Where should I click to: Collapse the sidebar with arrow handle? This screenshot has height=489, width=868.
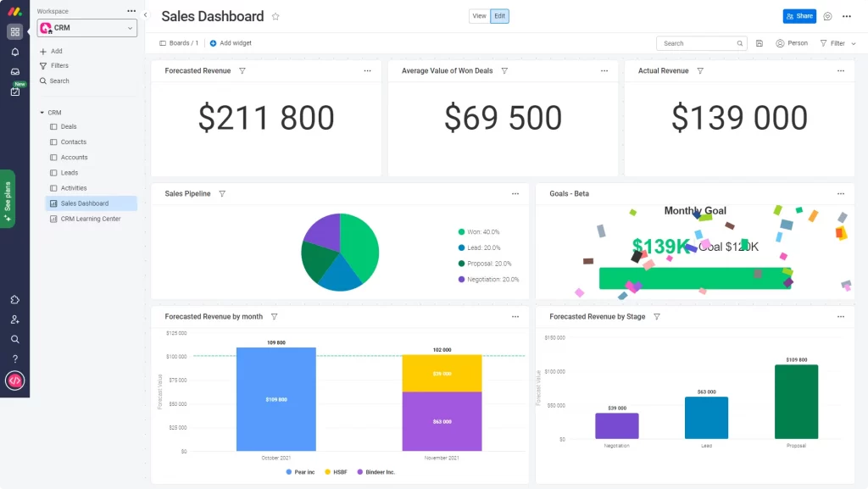point(146,15)
